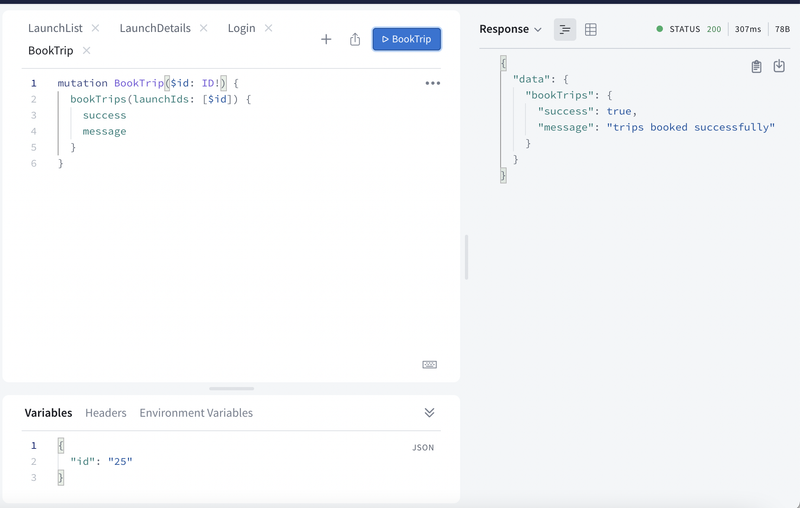Close the Login tab
Viewport: 800px width, 508px height.
[269, 28]
